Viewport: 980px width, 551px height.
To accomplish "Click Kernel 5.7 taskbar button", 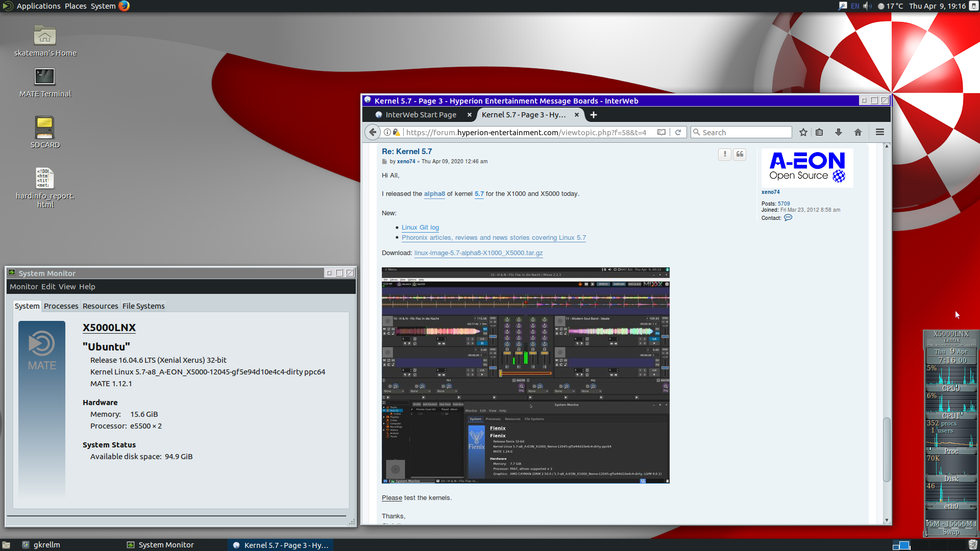I will (x=280, y=545).
